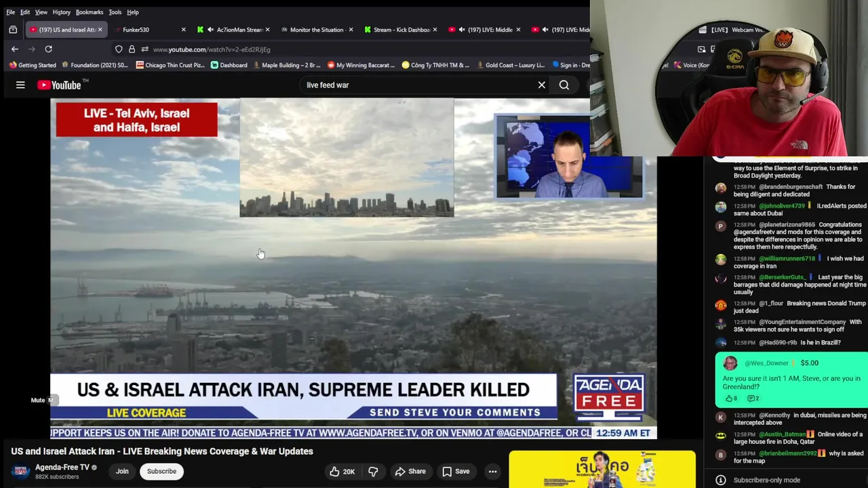Click @planetarizona9865 chat username
This screenshot has width=868, height=488.
pyautogui.click(x=787, y=225)
